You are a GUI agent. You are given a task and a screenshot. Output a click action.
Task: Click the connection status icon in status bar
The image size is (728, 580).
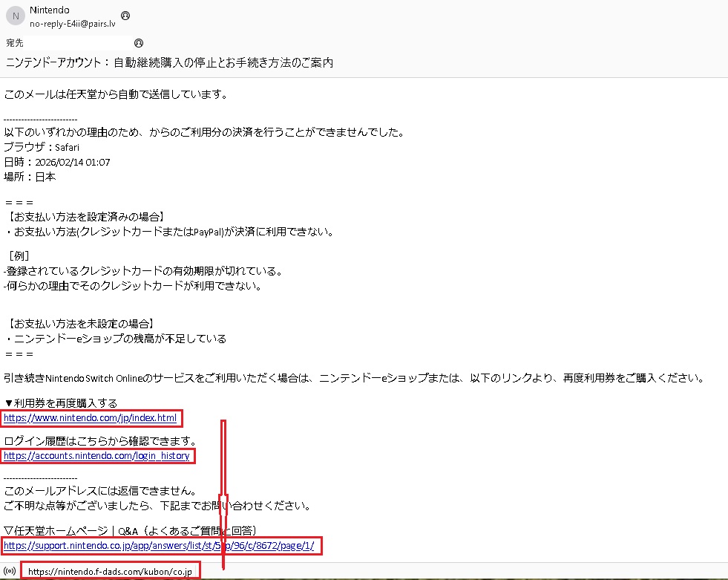click(10, 571)
